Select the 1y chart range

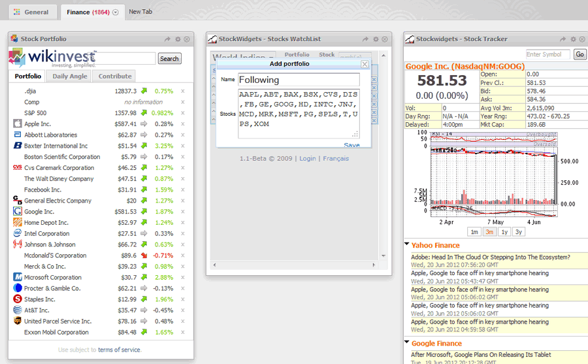click(504, 232)
